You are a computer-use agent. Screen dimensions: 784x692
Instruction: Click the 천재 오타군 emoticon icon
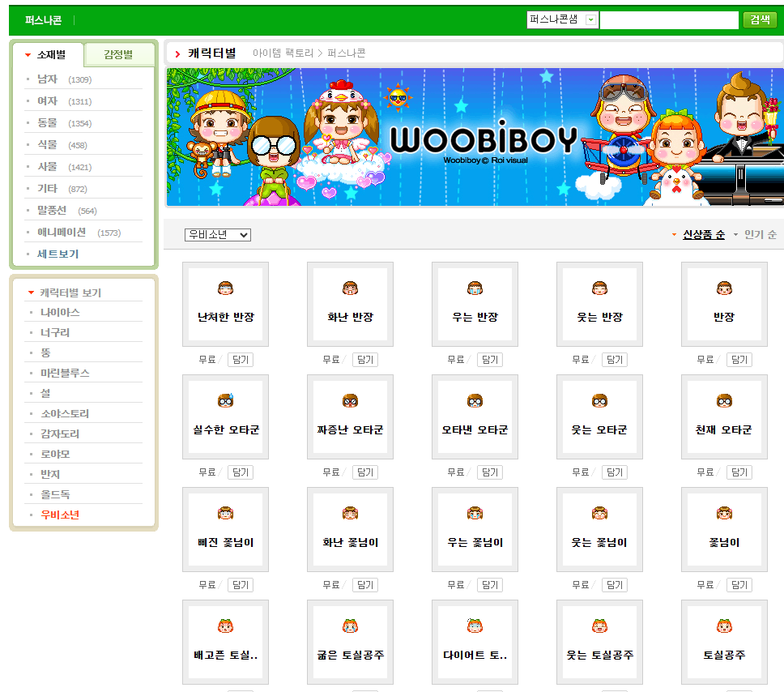pyautogui.click(x=724, y=401)
